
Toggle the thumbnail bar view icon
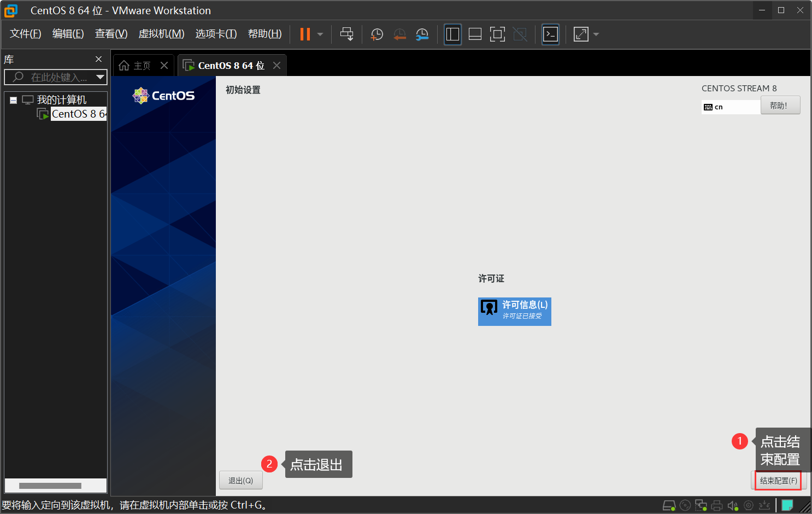pyautogui.click(x=475, y=34)
